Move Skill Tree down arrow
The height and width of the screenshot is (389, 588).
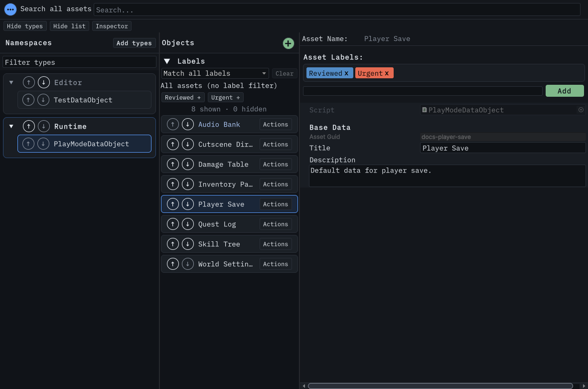(188, 244)
